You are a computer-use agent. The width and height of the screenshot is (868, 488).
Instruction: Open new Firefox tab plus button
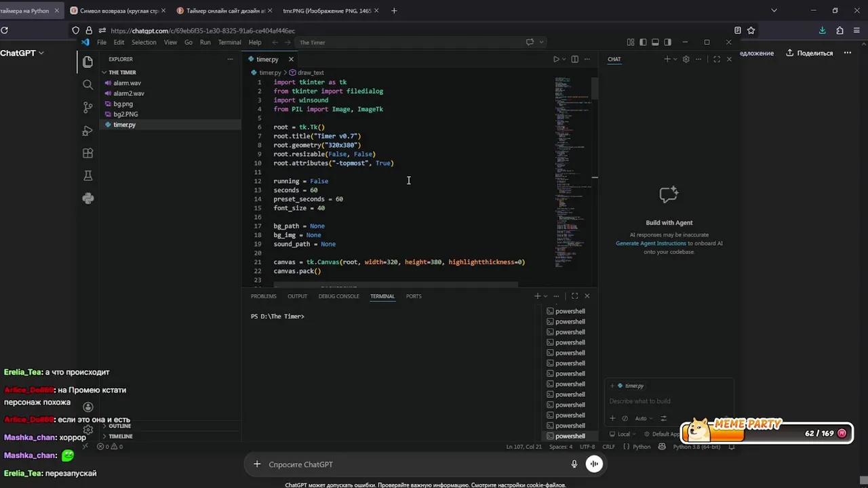point(394,10)
